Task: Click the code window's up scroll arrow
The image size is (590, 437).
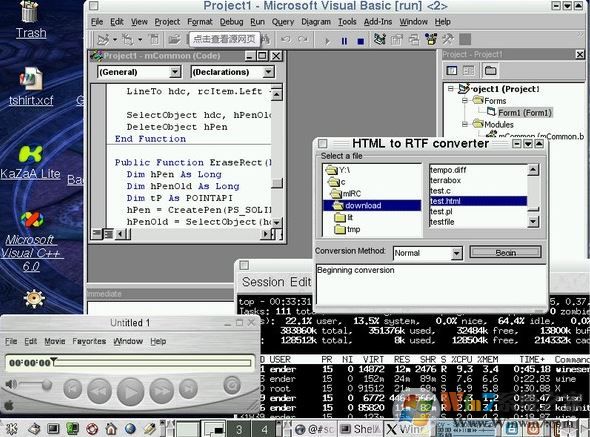Action: pyautogui.click(x=277, y=94)
